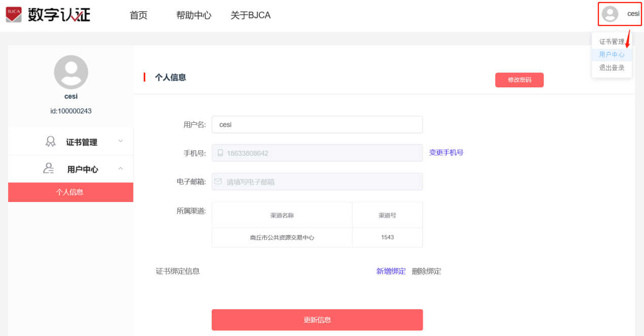Image resolution: width=644 pixels, height=336 pixels.
Task: Click the 新增绑定 link
Action: (x=391, y=271)
